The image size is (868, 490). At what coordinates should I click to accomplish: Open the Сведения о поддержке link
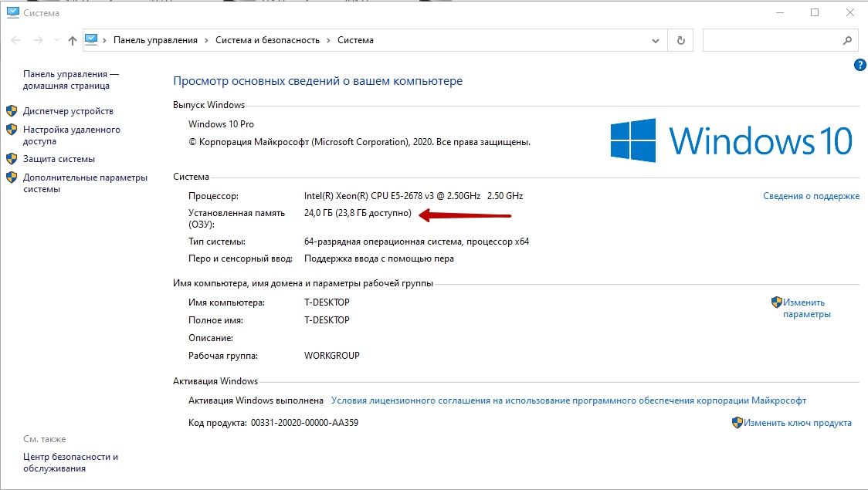click(x=811, y=196)
